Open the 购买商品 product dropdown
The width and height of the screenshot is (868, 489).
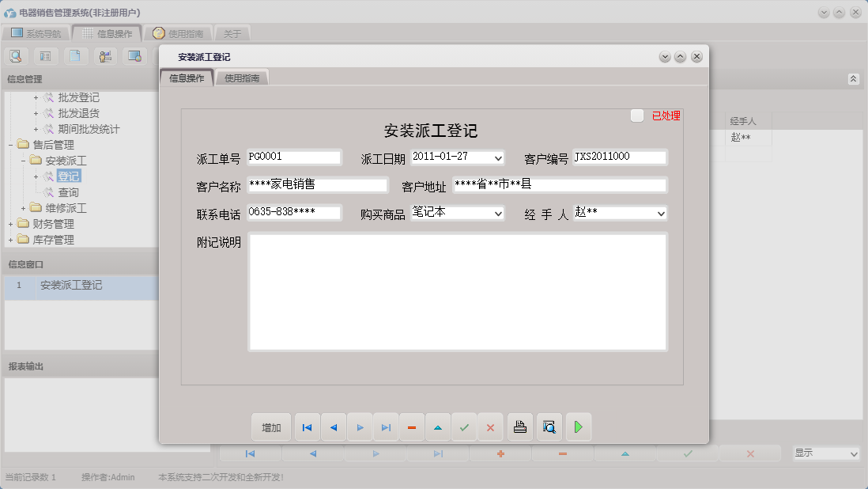pos(500,212)
